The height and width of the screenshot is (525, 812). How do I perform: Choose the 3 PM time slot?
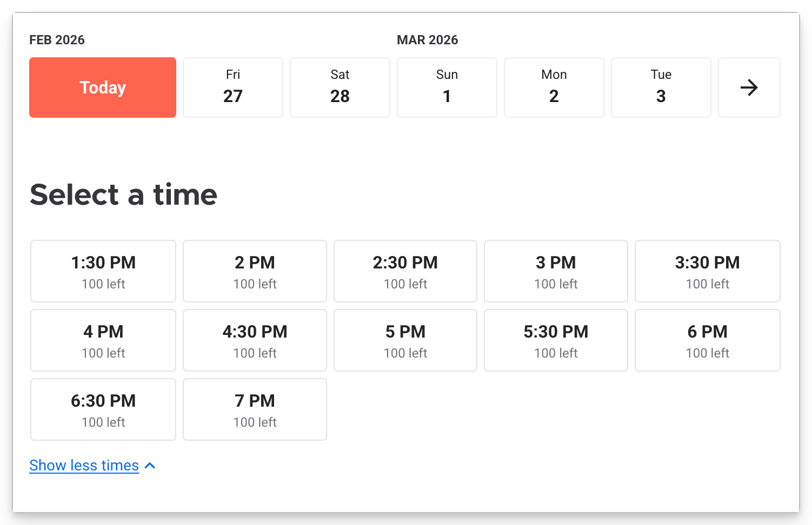tap(556, 271)
